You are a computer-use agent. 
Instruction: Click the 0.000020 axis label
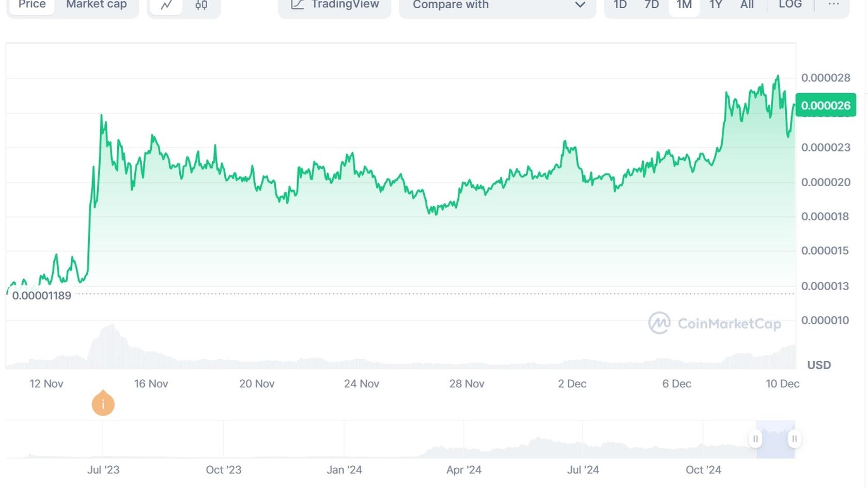(x=826, y=182)
